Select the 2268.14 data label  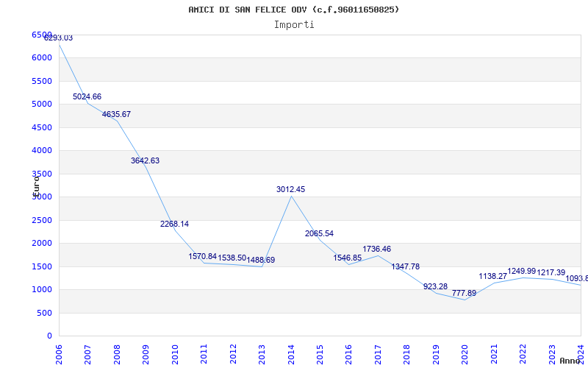tap(174, 224)
